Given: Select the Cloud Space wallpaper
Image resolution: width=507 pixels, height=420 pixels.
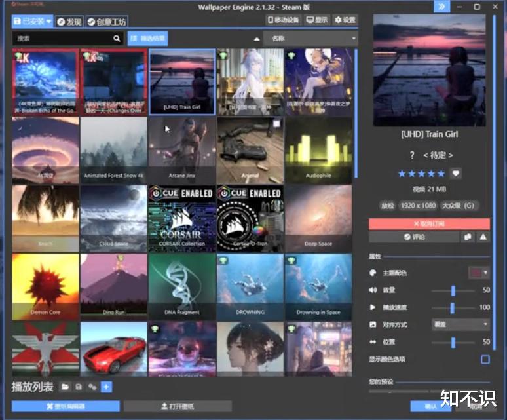Looking at the screenshot, I should point(113,219).
